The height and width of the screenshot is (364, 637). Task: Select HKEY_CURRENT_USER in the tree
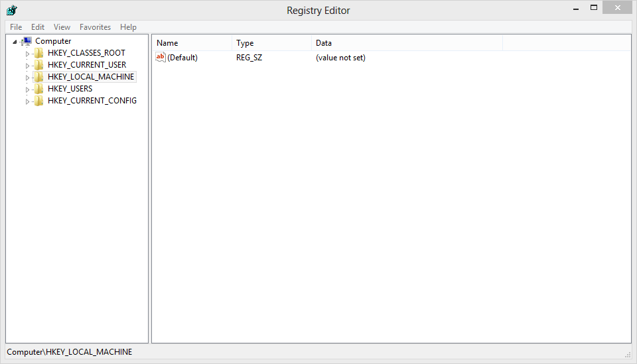[x=87, y=65]
